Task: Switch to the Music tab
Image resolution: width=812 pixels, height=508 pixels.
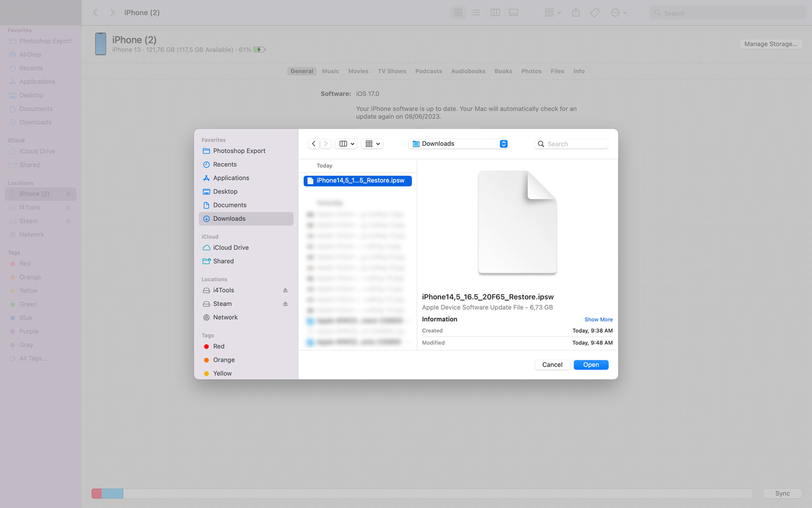Action: (x=330, y=71)
